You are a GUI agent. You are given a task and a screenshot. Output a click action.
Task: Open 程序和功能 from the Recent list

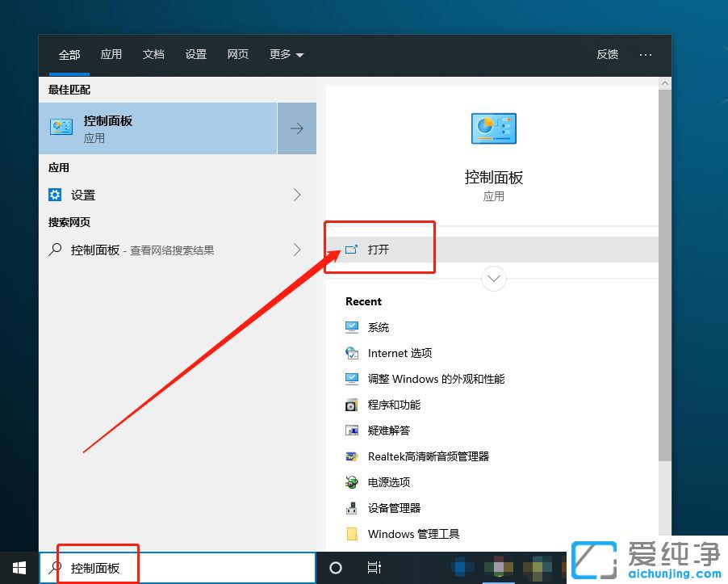393,405
